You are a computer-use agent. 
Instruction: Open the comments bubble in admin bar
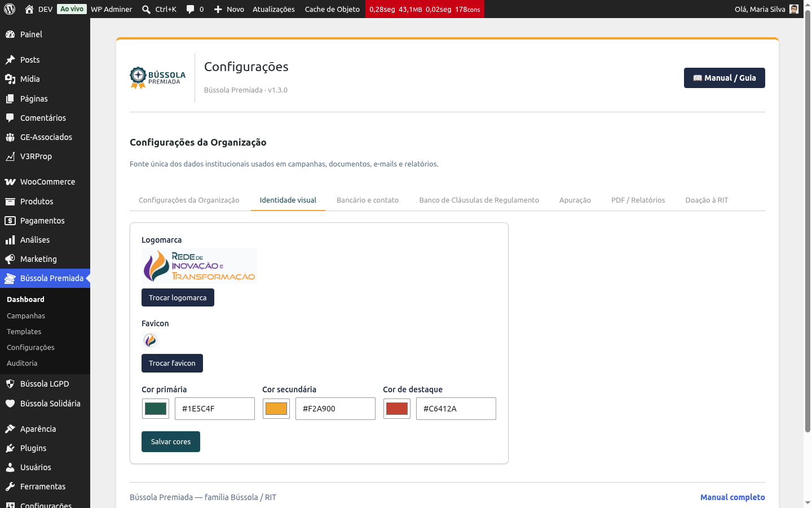(x=191, y=9)
